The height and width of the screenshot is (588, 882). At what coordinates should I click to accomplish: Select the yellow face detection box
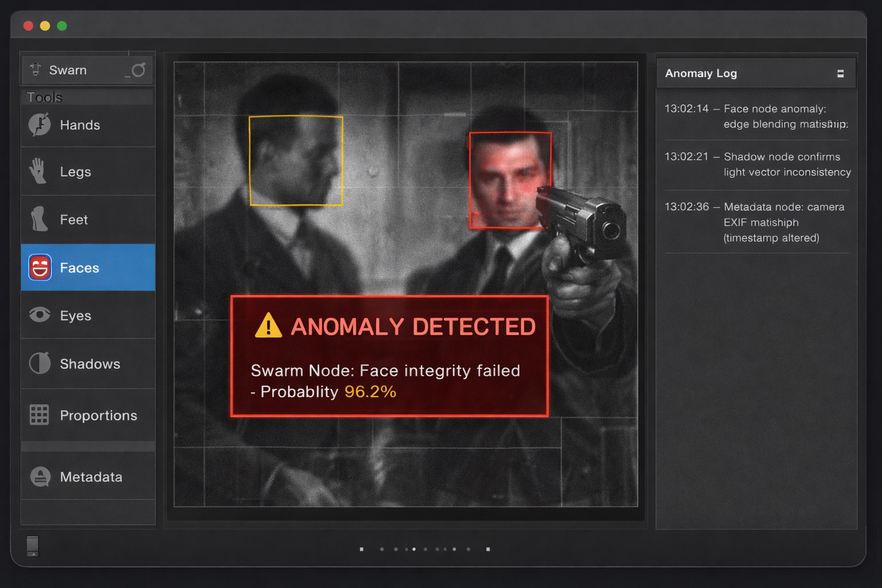(296, 161)
